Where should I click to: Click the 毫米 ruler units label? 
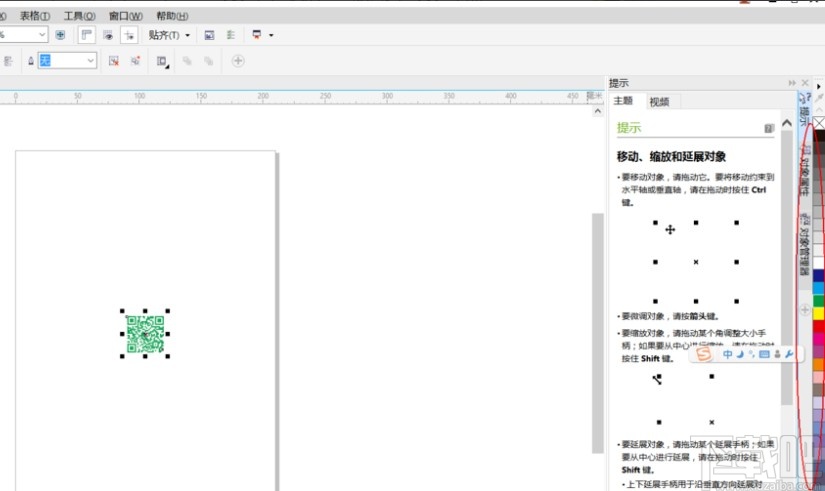pyautogui.click(x=593, y=95)
